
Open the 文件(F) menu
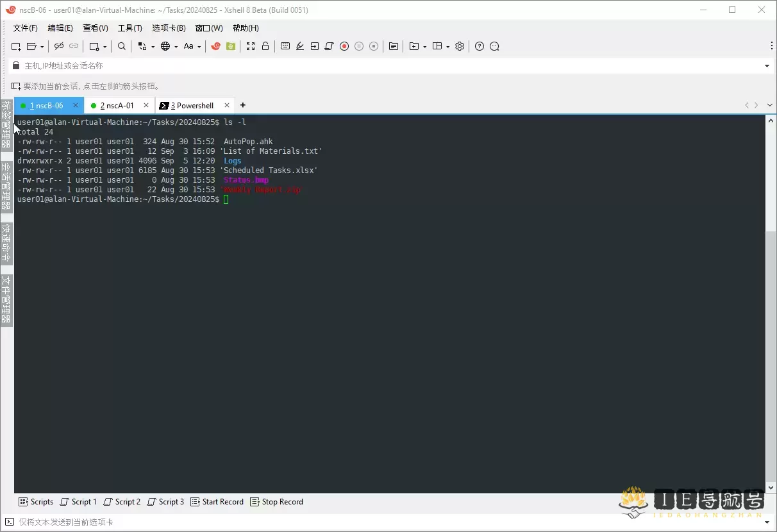coord(25,28)
